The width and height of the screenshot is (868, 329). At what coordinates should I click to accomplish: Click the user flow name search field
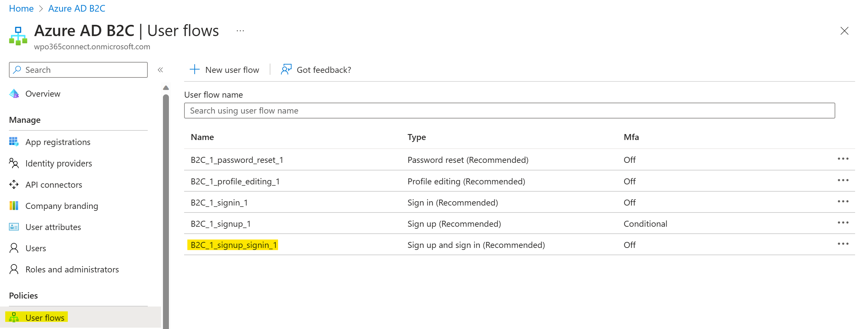tap(509, 111)
